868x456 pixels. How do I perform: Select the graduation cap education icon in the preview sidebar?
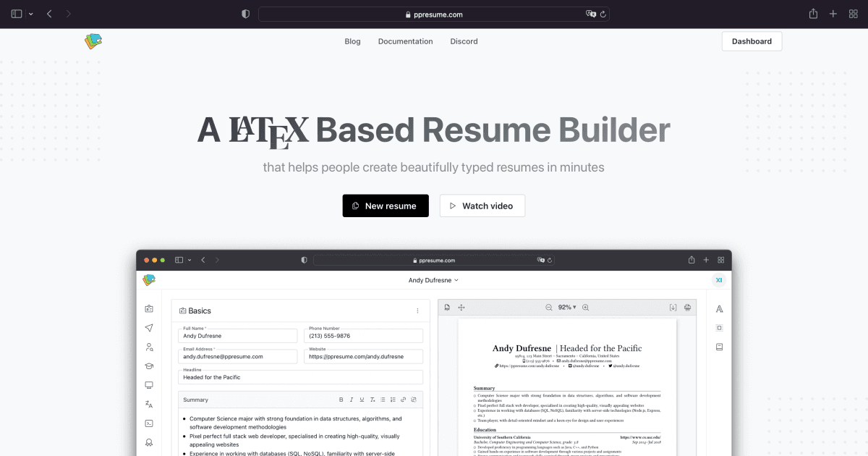149,366
